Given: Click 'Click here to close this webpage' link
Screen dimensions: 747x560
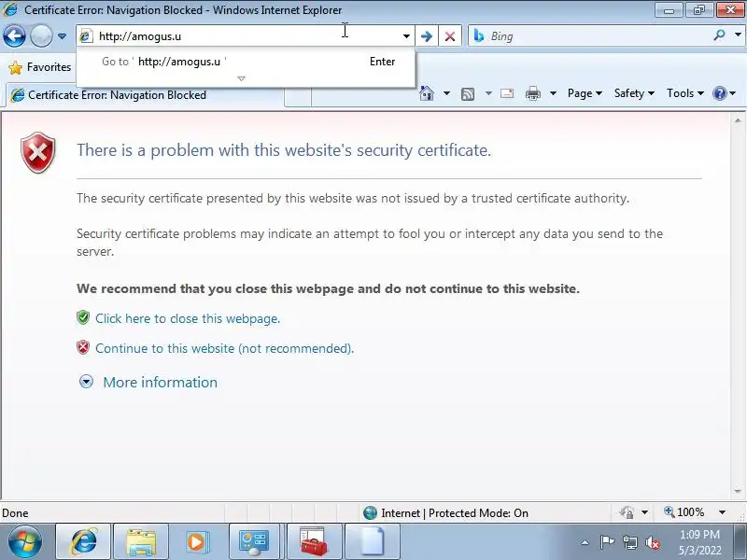Looking at the screenshot, I should (188, 318).
